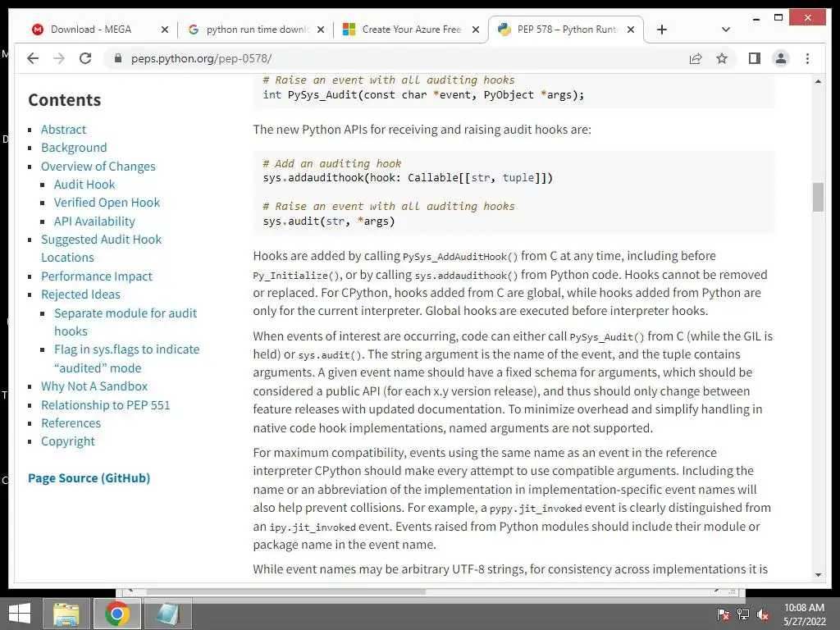The width and height of the screenshot is (840, 630).
Task: Open Page Source (GitHub) link
Action: [89, 478]
